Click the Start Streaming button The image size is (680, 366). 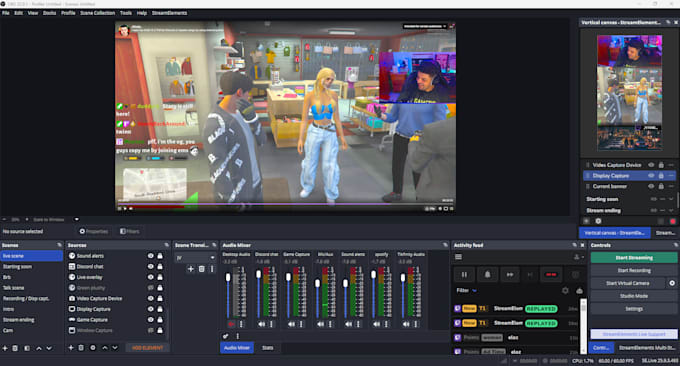pyautogui.click(x=634, y=258)
